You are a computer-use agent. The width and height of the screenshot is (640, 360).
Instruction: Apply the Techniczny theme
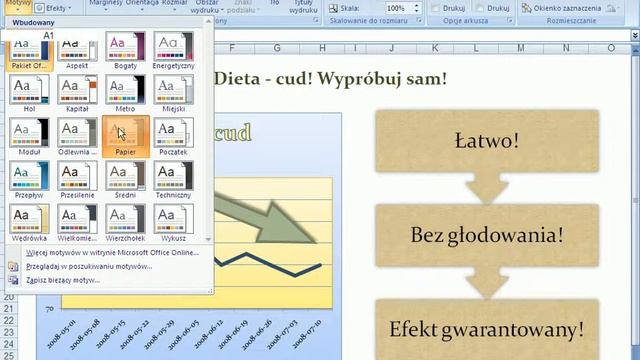click(x=173, y=180)
